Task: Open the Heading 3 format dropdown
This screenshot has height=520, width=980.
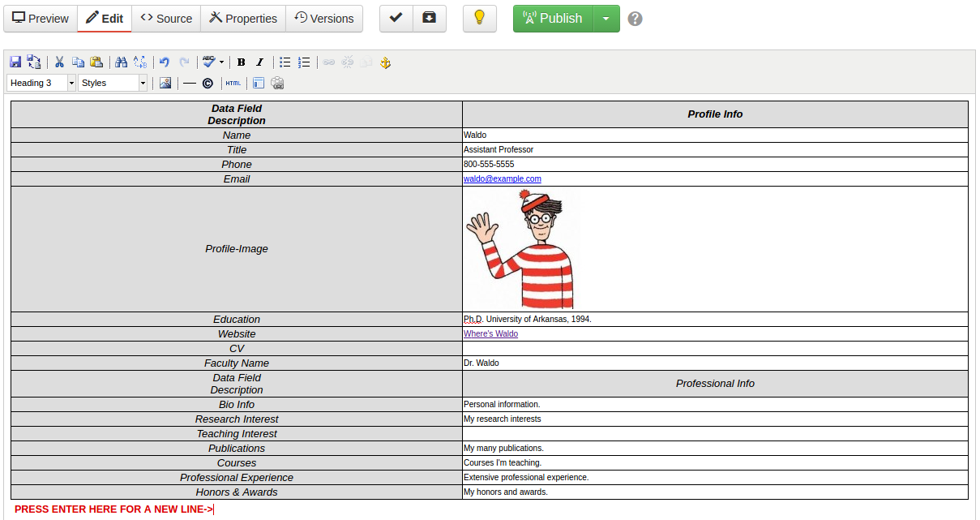Action: (x=41, y=83)
